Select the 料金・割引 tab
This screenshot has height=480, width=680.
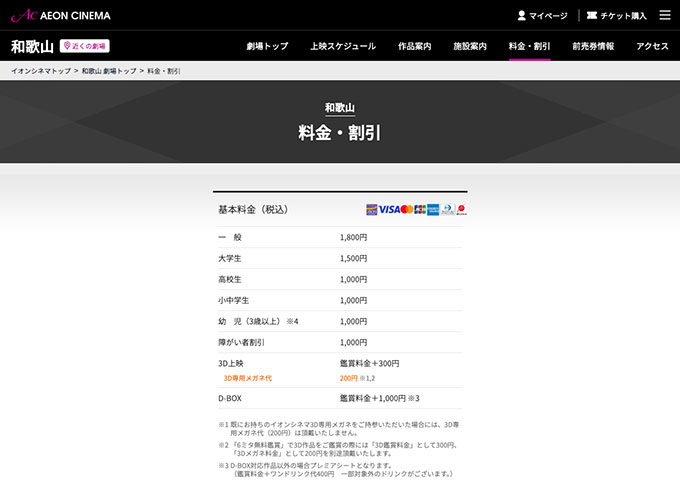pyautogui.click(x=530, y=46)
